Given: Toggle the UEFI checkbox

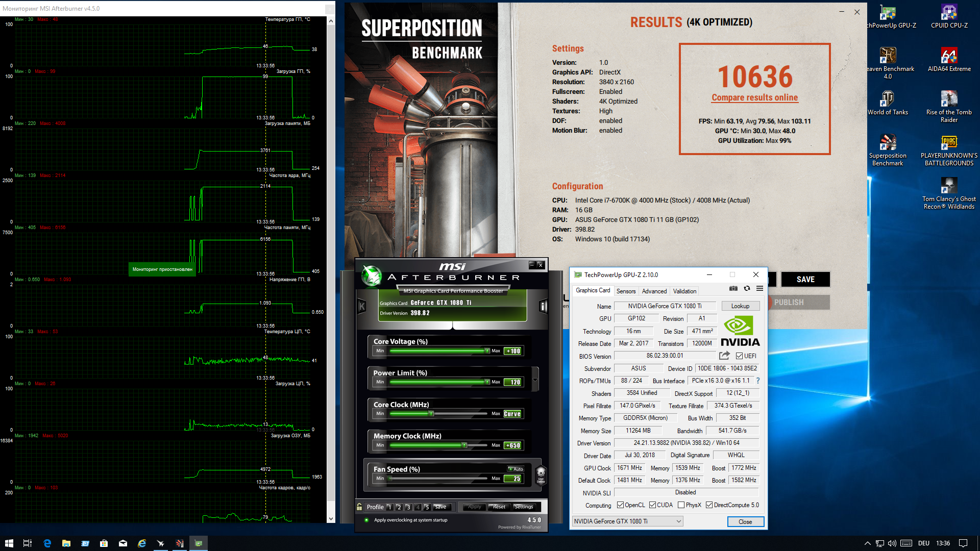Looking at the screenshot, I should point(739,356).
